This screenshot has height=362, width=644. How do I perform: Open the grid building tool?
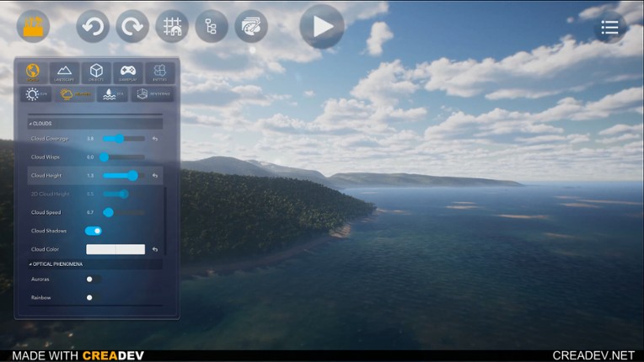coord(172,27)
